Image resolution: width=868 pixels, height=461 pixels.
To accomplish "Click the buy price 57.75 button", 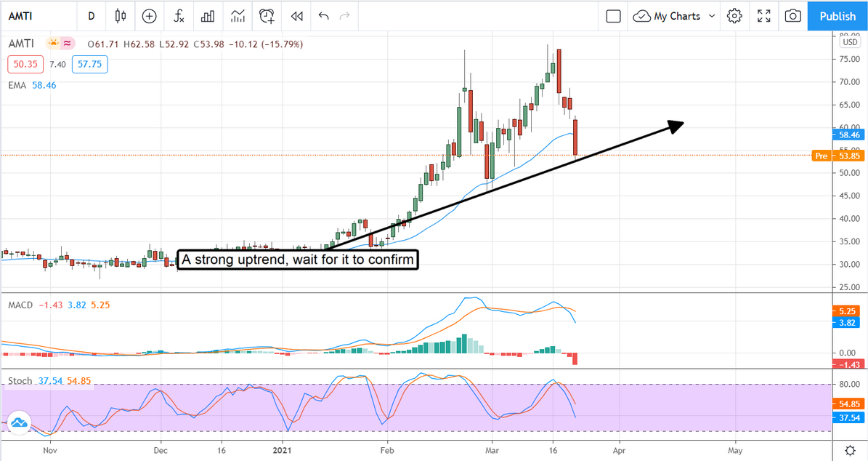I will click(89, 64).
